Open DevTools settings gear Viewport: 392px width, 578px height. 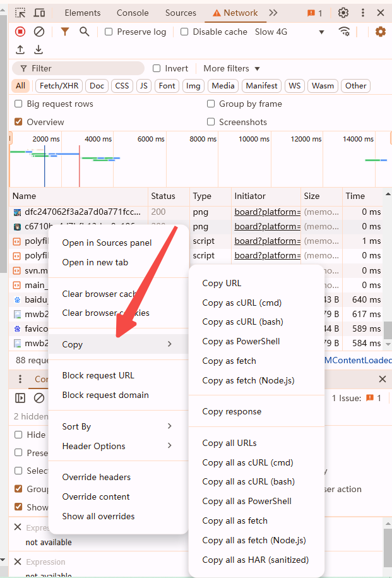(x=343, y=13)
